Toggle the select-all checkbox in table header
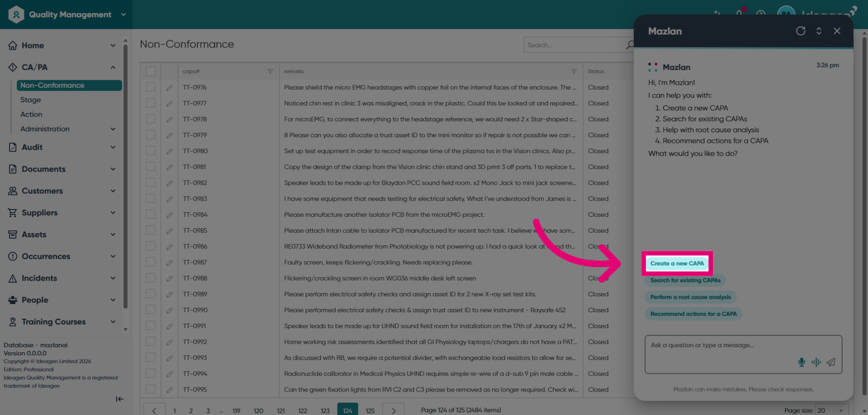 click(x=151, y=72)
